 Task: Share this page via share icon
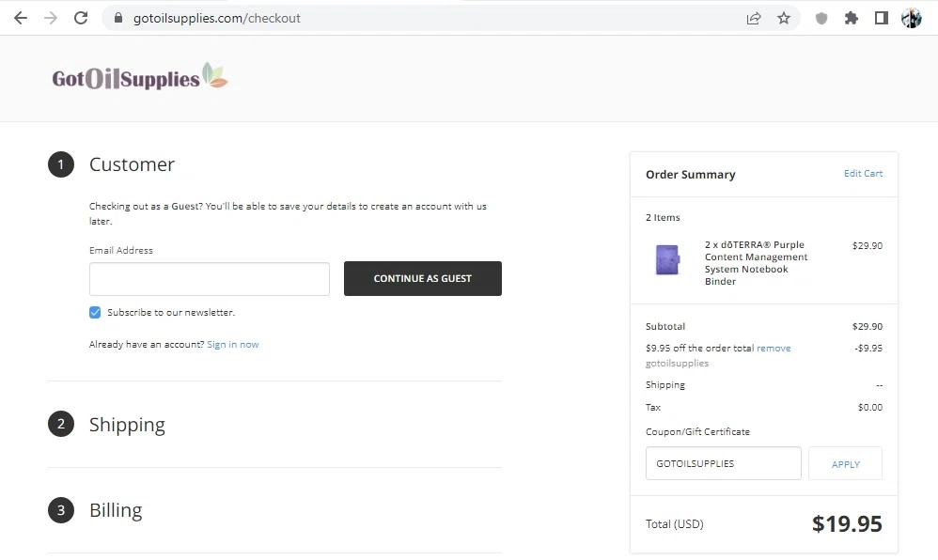click(754, 18)
